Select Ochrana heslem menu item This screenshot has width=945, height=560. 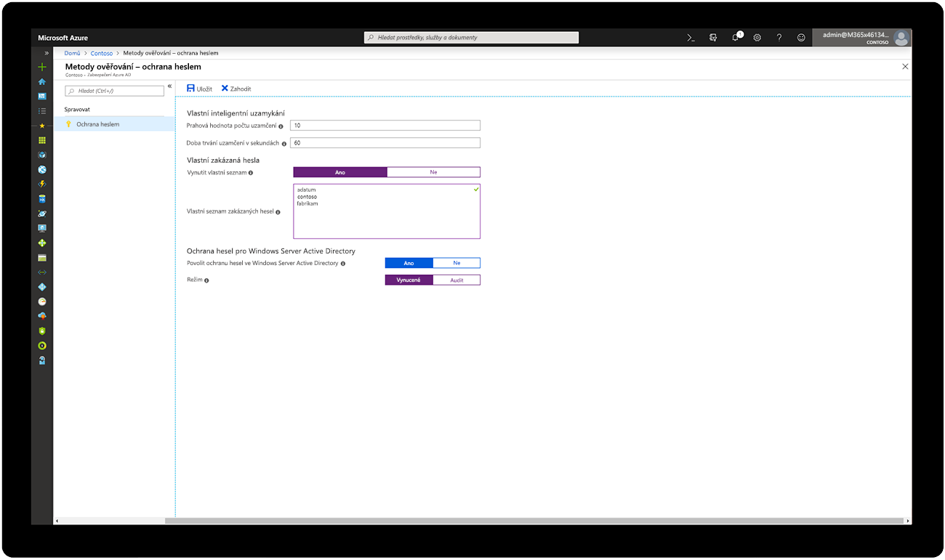[x=115, y=124]
